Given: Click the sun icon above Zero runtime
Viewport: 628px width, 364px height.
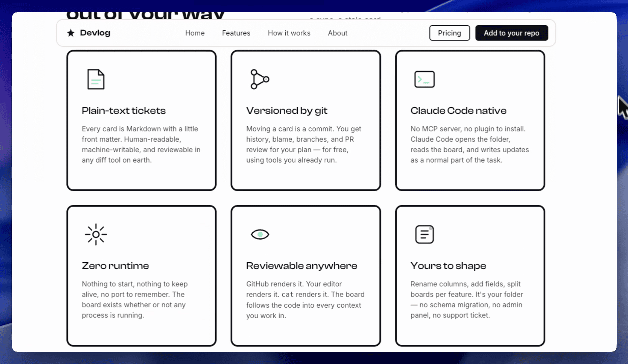Looking at the screenshot, I should 96,234.
